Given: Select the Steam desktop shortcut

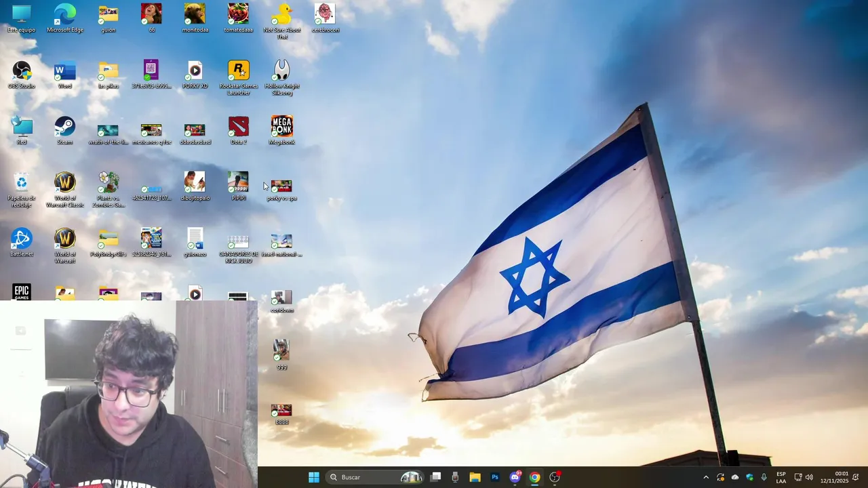Looking at the screenshot, I should pyautogui.click(x=65, y=130).
